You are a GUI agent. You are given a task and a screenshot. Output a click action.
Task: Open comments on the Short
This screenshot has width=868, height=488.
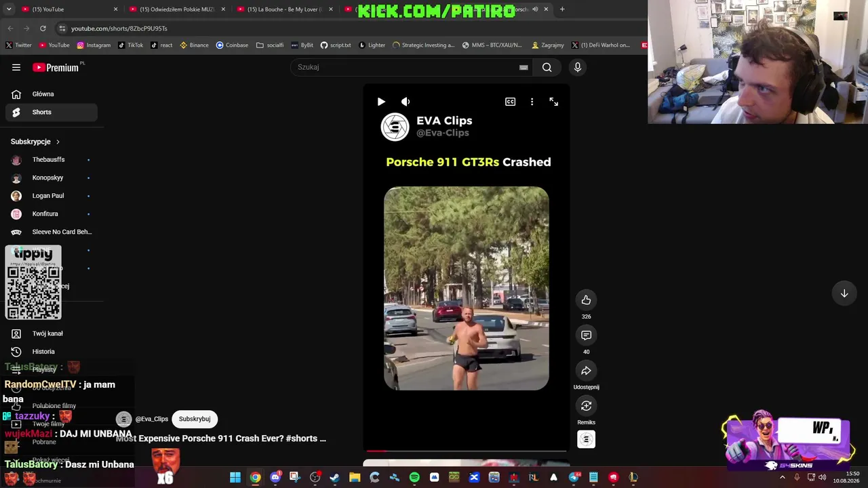[586, 335]
